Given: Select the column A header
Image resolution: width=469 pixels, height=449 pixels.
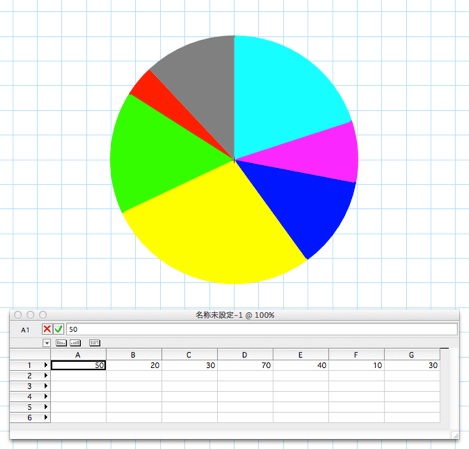Looking at the screenshot, I should tap(78, 355).
